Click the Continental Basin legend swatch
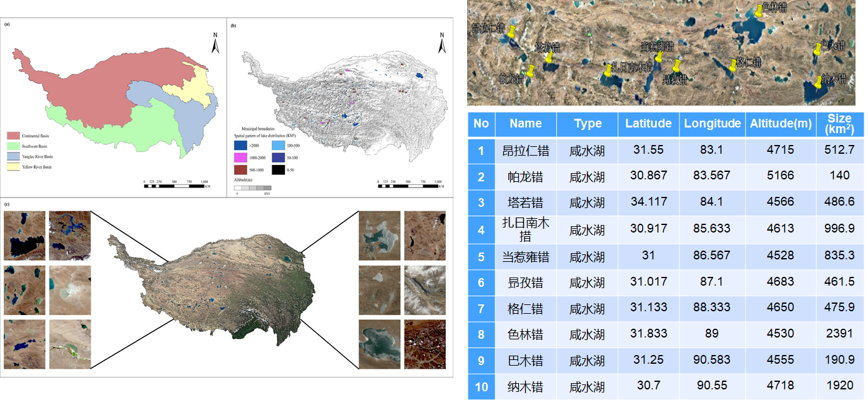 [14, 136]
